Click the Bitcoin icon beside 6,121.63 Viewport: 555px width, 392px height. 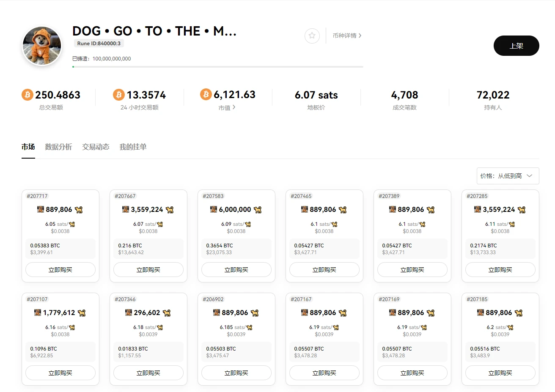[206, 94]
